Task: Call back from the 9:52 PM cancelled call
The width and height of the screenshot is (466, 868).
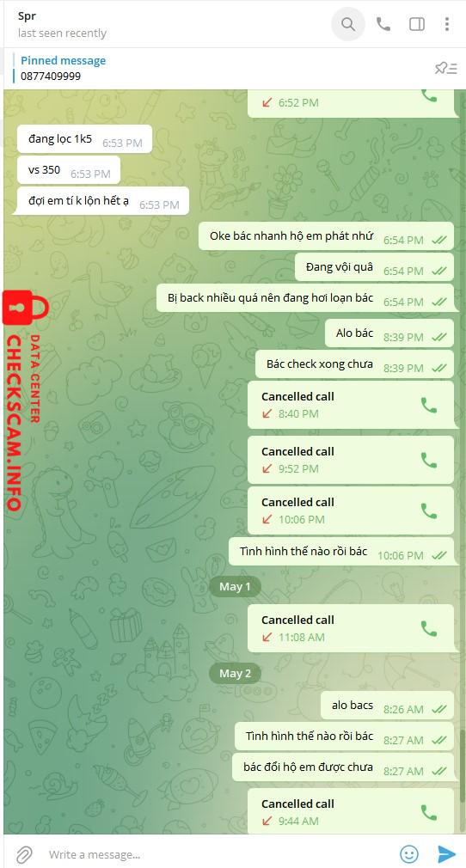Action: 429,460
